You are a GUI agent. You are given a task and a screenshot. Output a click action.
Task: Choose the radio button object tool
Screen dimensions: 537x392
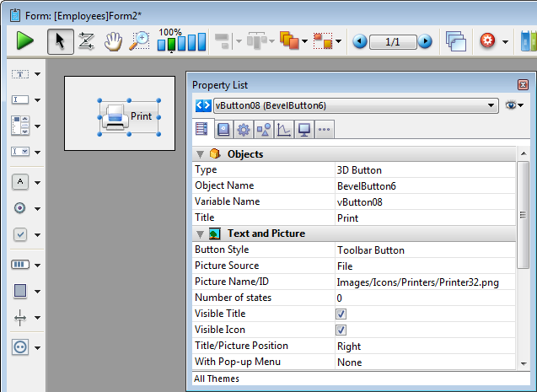[x=21, y=207]
